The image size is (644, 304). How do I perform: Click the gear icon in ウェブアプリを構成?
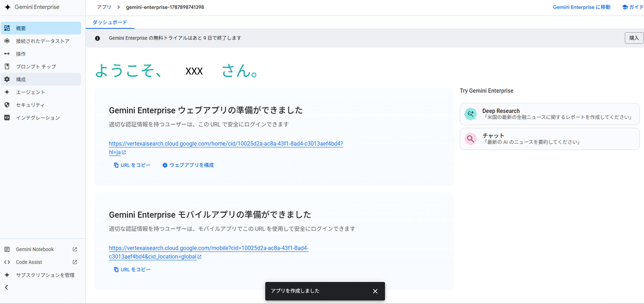coord(165,165)
